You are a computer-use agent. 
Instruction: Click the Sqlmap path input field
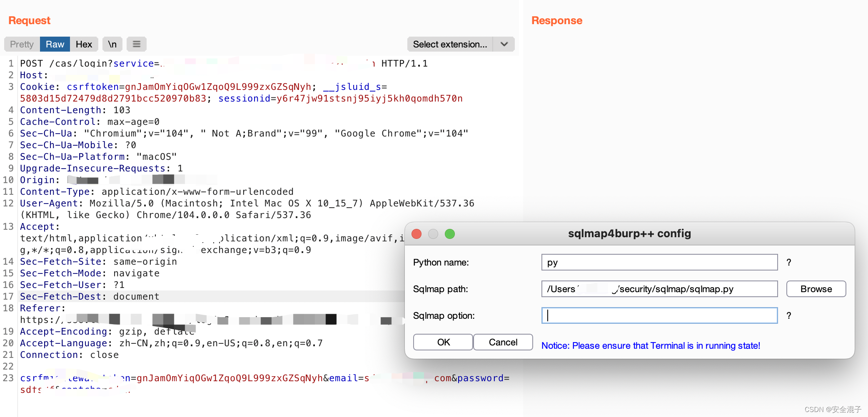pos(659,289)
